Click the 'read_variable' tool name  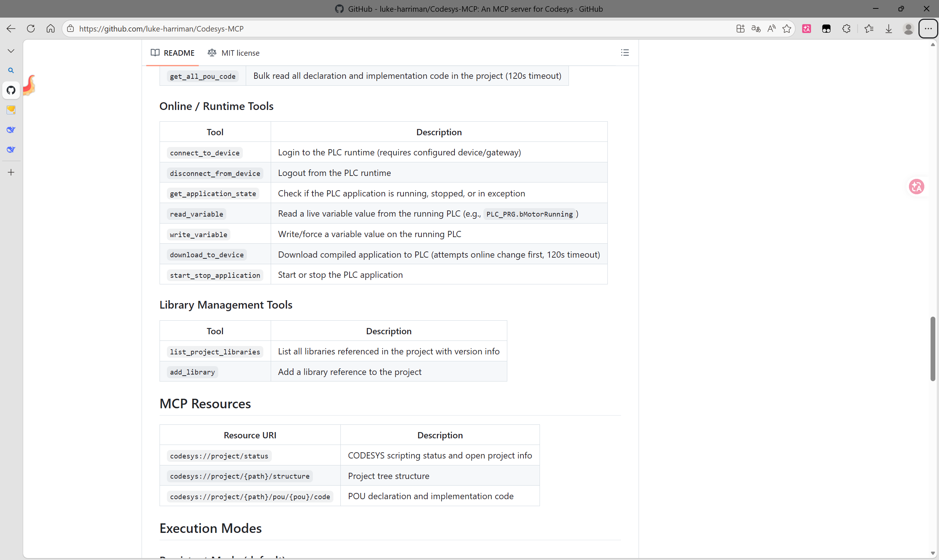click(196, 214)
